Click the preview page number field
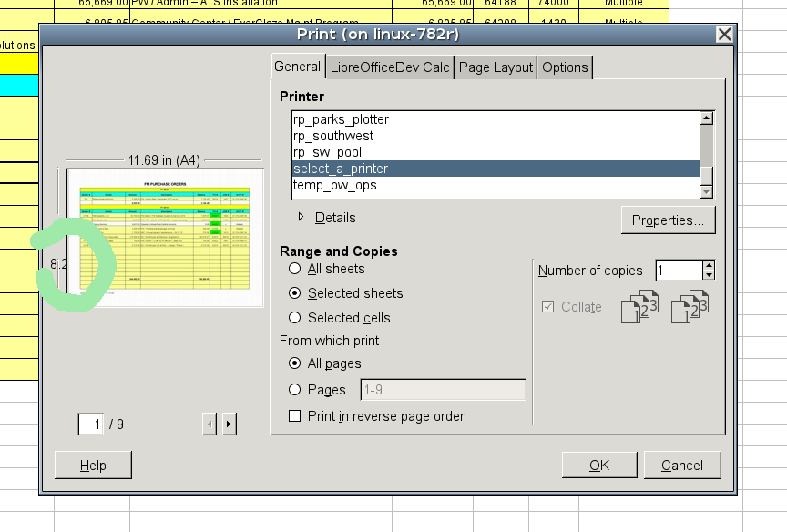The width and height of the screenshot is (787, 532). click(91, 425)
